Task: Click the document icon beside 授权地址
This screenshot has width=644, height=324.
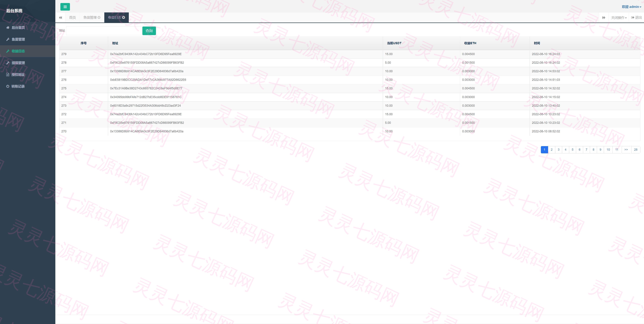Action: click(x=8, y=75)
